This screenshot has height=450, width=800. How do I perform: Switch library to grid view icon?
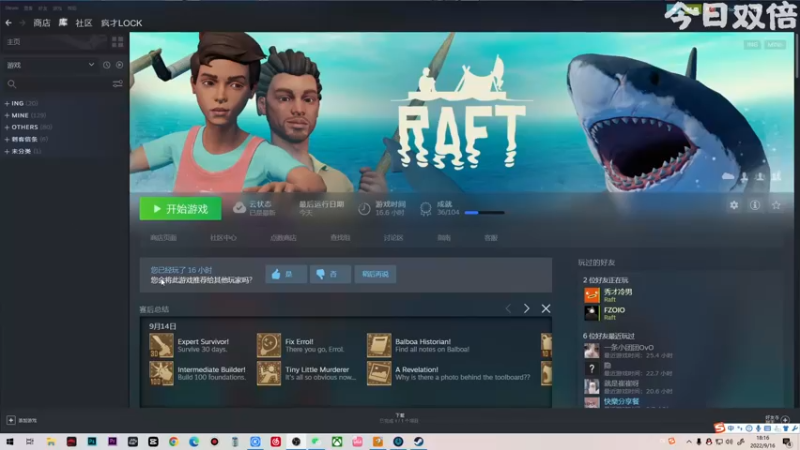tap(117, 42)
